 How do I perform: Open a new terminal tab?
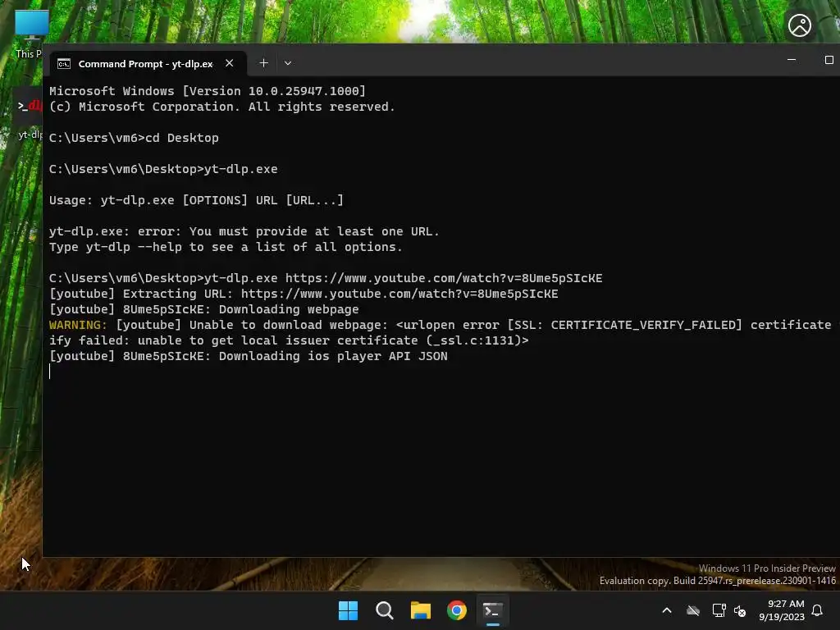tap(263, 63)
